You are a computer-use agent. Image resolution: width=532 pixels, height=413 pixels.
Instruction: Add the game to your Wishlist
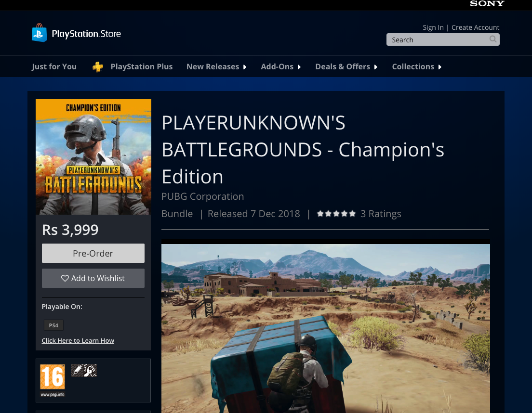point(93,278)
